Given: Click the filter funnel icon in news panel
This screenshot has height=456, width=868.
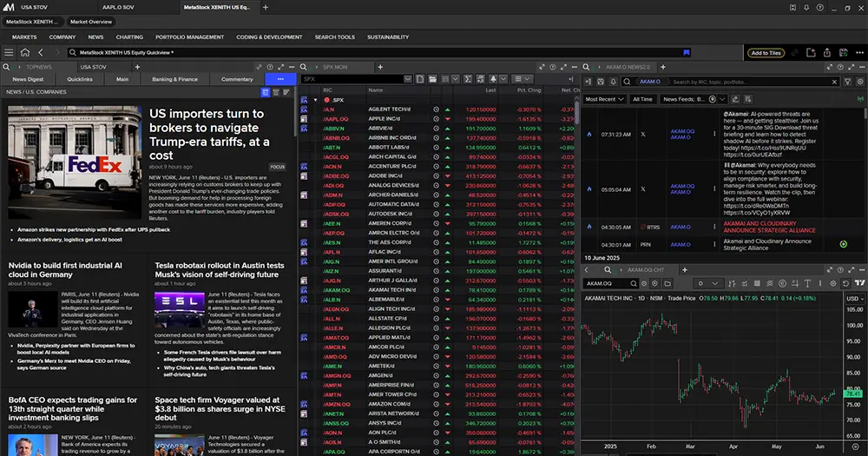Looking at the screenshot, I should coord(847,82).
